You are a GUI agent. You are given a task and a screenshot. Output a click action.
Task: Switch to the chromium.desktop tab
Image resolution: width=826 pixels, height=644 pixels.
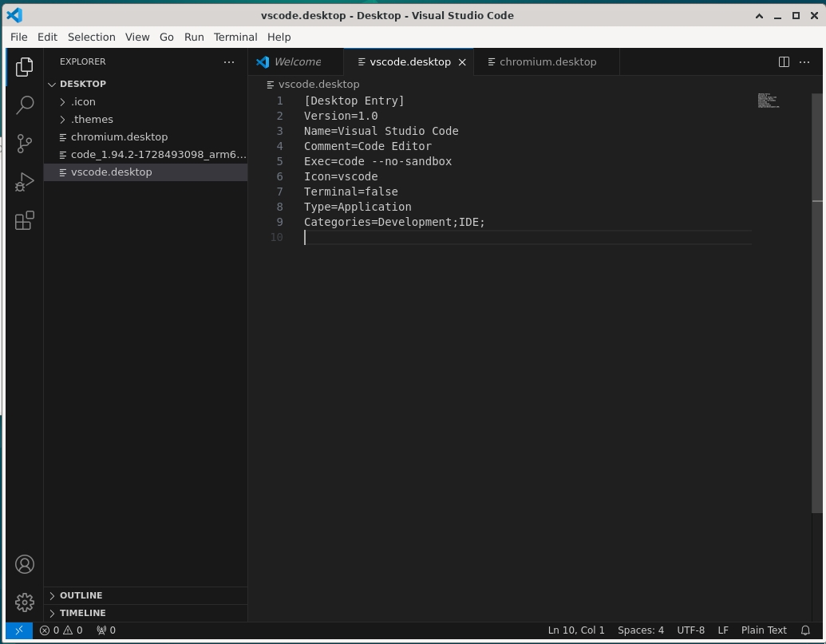(x=546, y=61)
